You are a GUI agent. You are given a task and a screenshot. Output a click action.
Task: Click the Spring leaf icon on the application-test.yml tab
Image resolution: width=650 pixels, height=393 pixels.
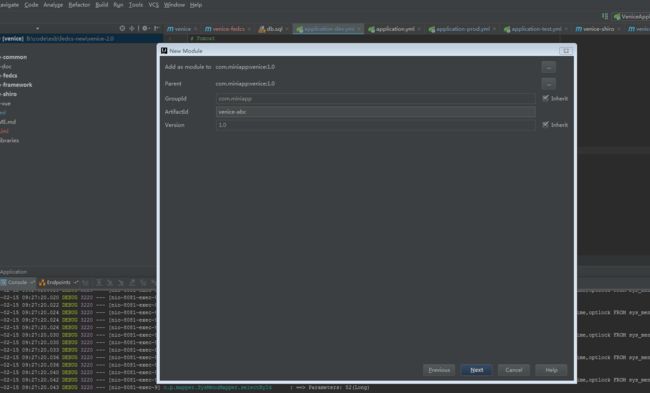(507, 29)
